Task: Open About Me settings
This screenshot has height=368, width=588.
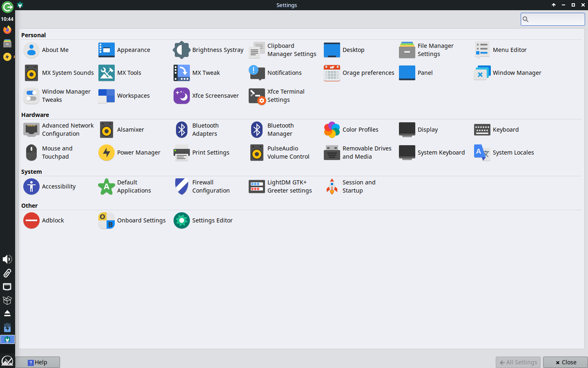Action: (46, 50)
